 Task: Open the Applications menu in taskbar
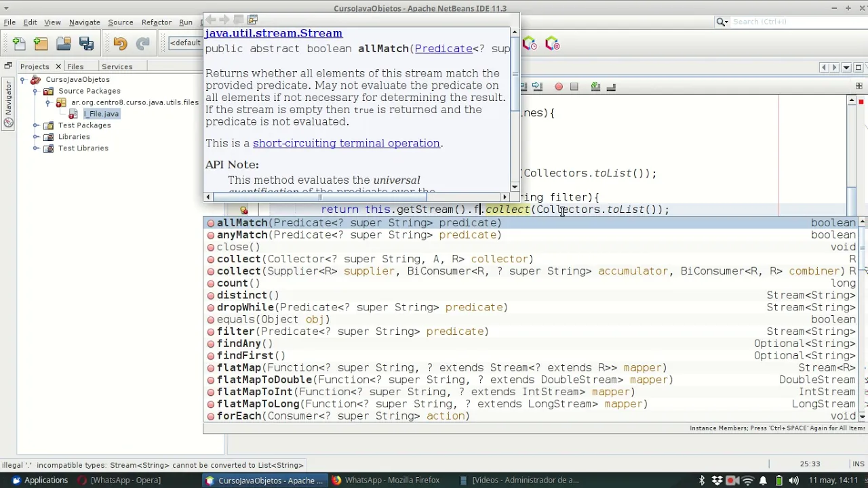tap(39, 481)
